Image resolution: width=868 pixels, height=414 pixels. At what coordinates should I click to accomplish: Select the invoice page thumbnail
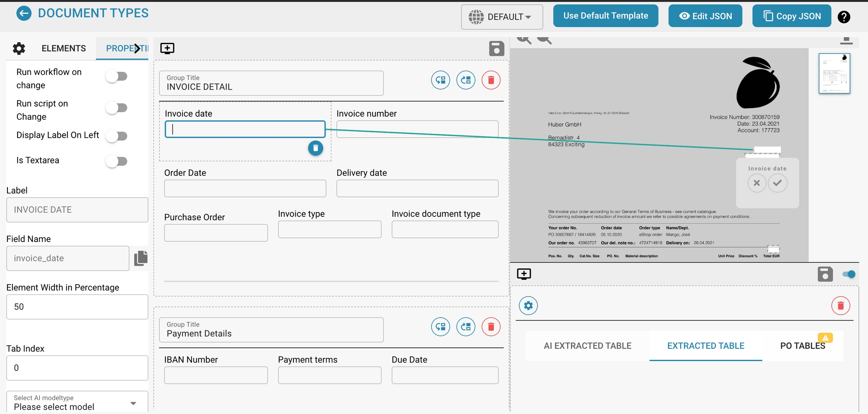point(834,73)
